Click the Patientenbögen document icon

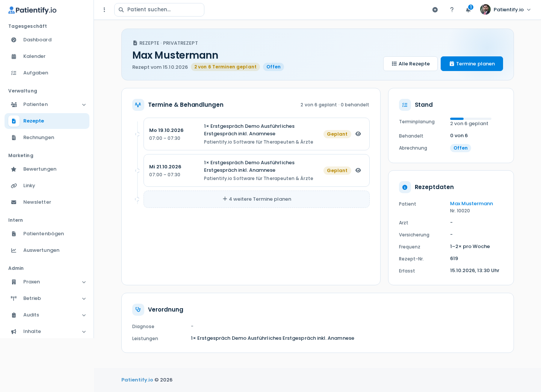(x=14, y=234)
